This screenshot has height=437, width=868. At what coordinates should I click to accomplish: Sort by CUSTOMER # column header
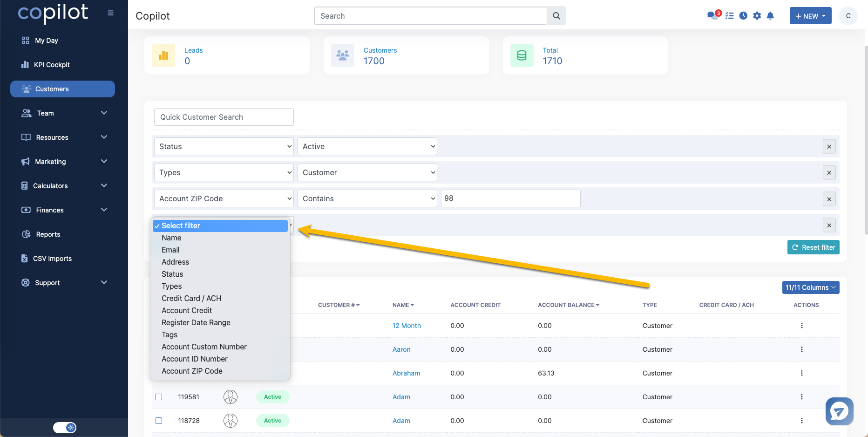pos(339,305)
